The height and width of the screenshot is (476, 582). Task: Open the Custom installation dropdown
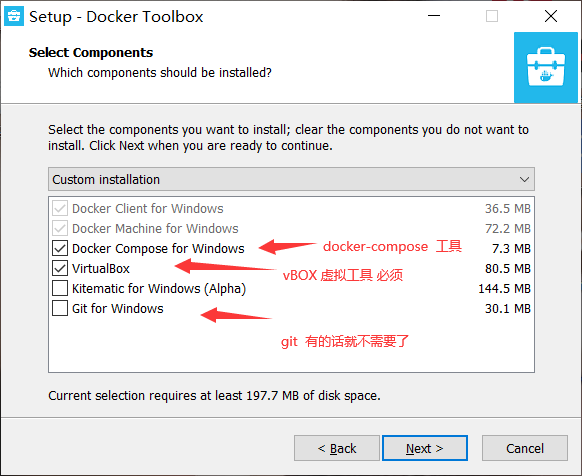(291, 179)
